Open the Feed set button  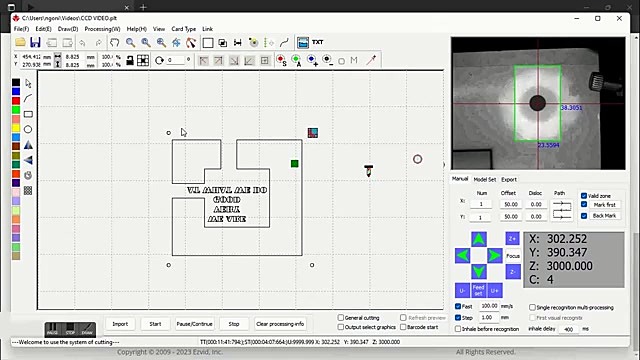(x=478, y=290)
